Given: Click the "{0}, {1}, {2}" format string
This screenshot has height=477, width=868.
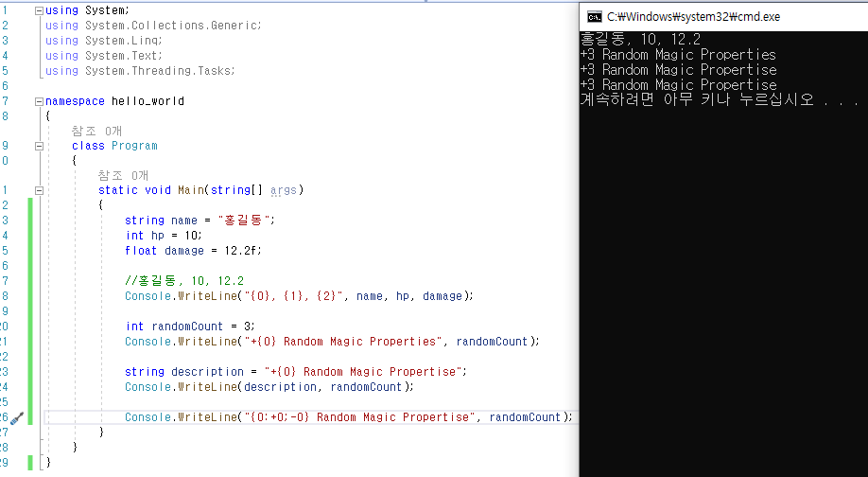Looking at the screenshot, I should tap(293, 296).
